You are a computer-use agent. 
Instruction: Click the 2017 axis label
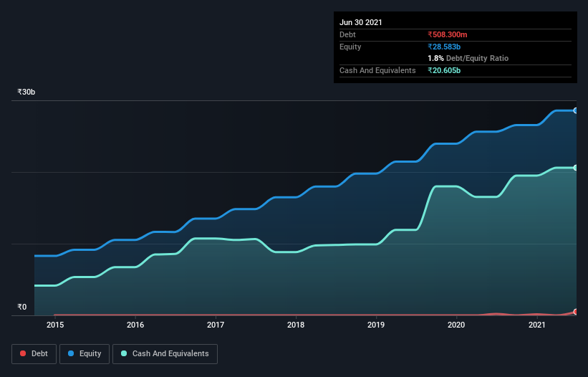[216, 325]
